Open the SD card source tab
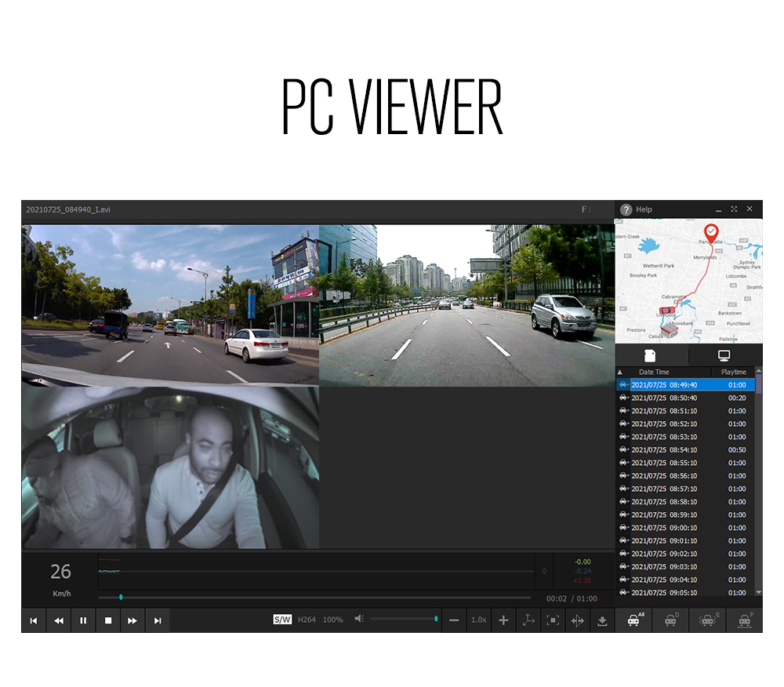The width and height of the screenshot is (784, 687). (650, 355)
